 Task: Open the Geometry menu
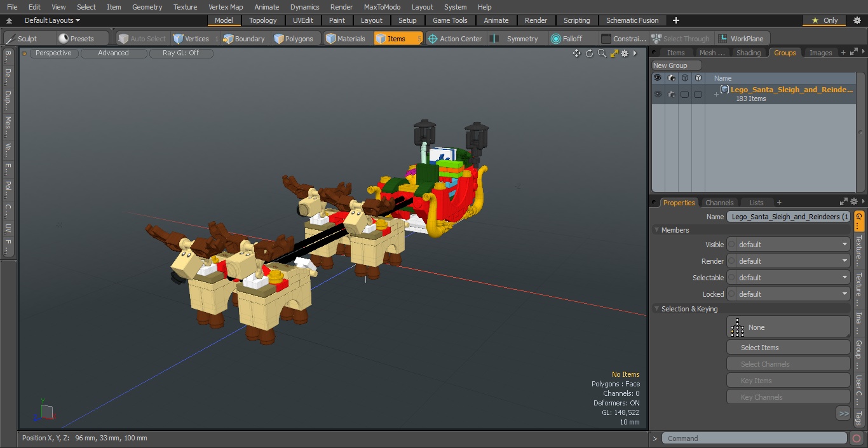point(147,7)
